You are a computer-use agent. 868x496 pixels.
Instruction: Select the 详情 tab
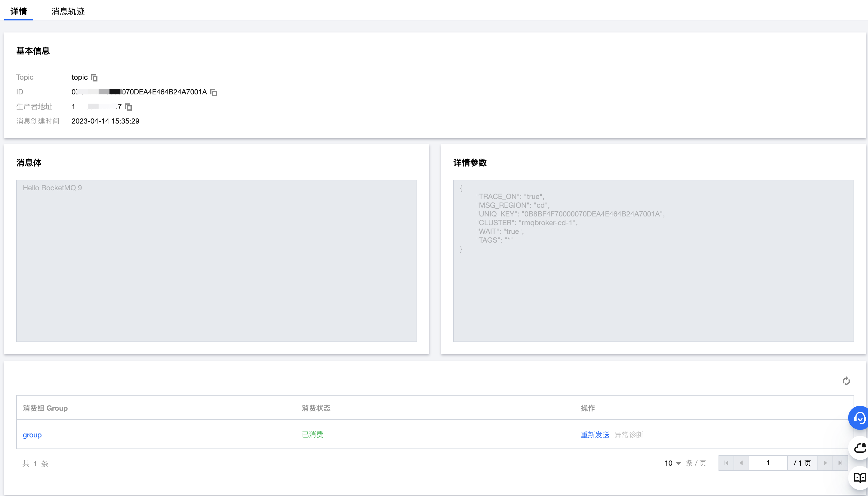click(x=18, y=12)
